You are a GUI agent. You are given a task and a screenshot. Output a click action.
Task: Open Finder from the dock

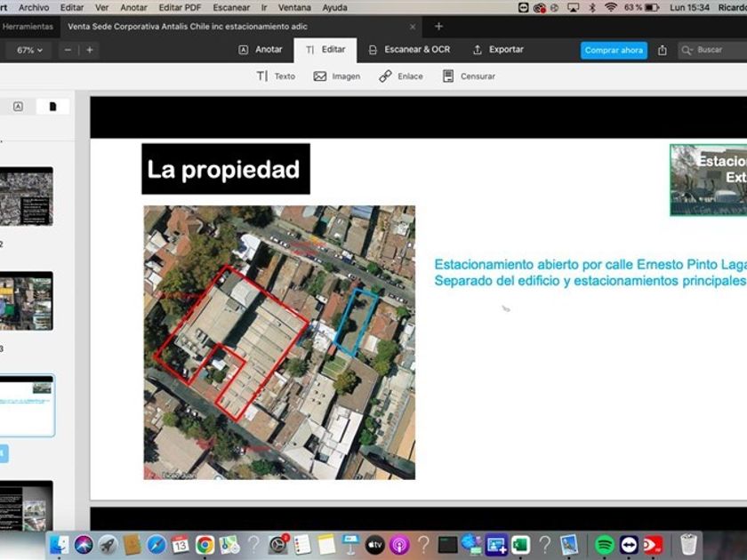point(60,544)
